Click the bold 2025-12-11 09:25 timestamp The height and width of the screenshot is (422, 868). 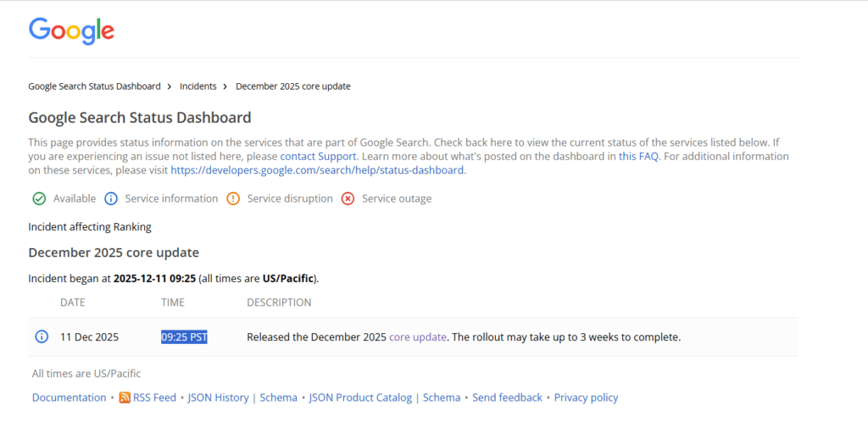[154, 278]
